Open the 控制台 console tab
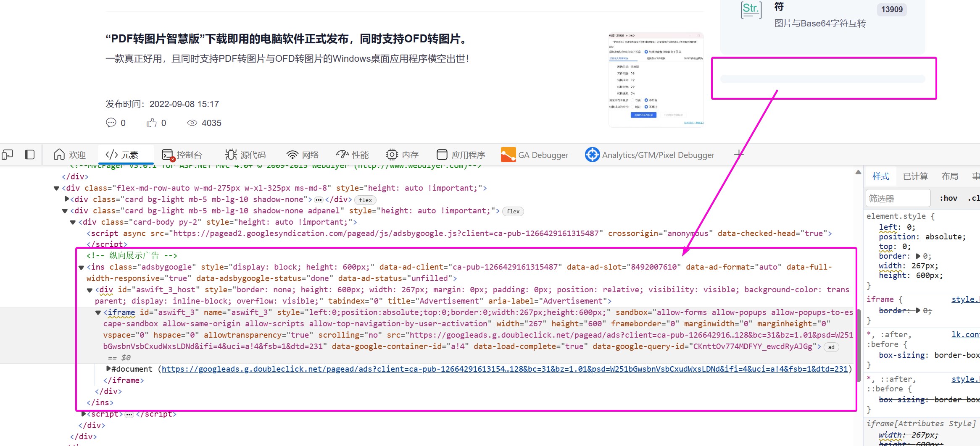Image resolution: width=980 pixels, height=446 pixels. tap(182, 155)
